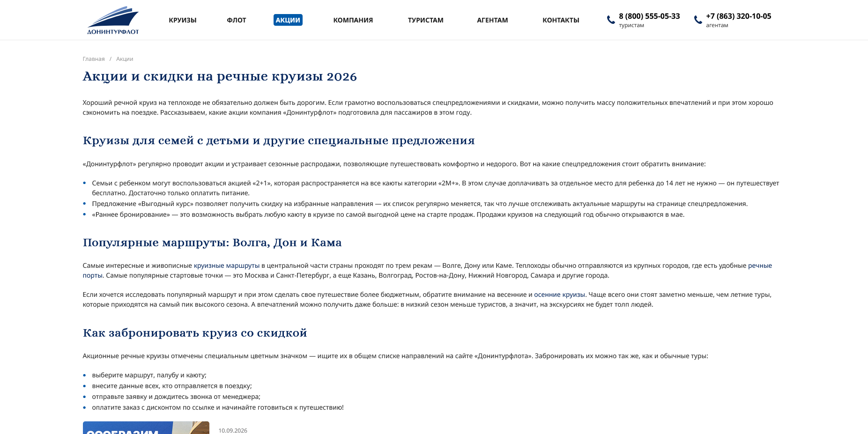Click the bullet about акция «2+1»
Viewport: 868px width, 434px height.
point(435,188)
